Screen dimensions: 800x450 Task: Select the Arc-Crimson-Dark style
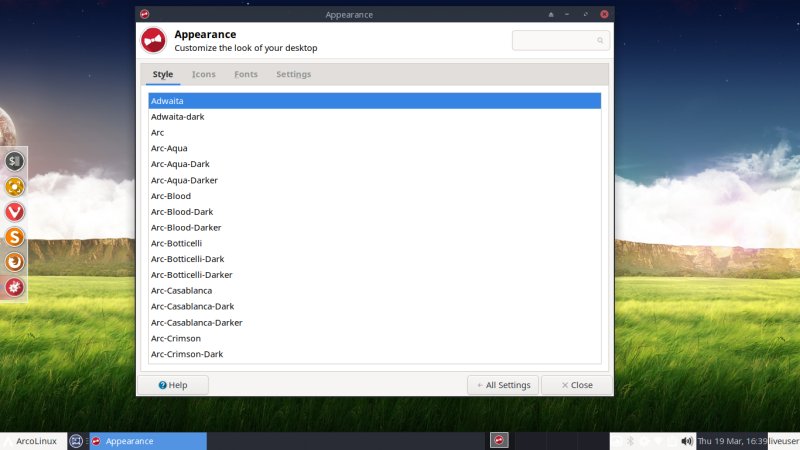[x=374, y=354]
